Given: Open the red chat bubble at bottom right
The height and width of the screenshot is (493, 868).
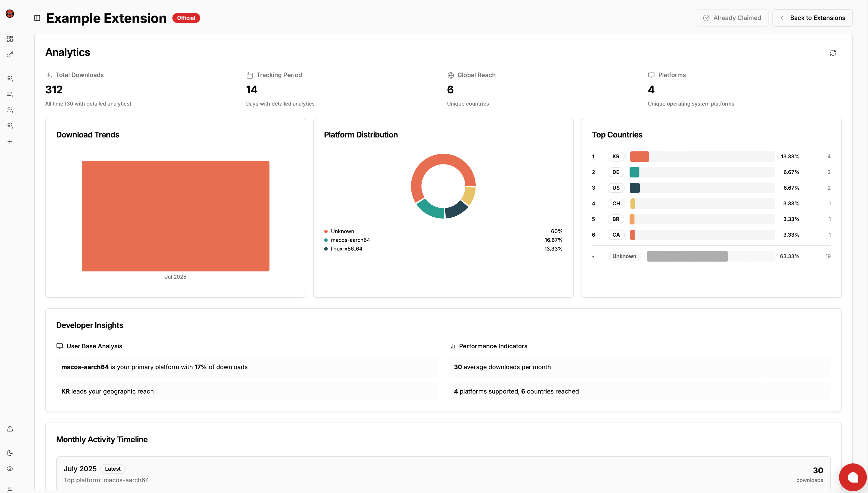Looking at the screenshot, I should 853,477.
